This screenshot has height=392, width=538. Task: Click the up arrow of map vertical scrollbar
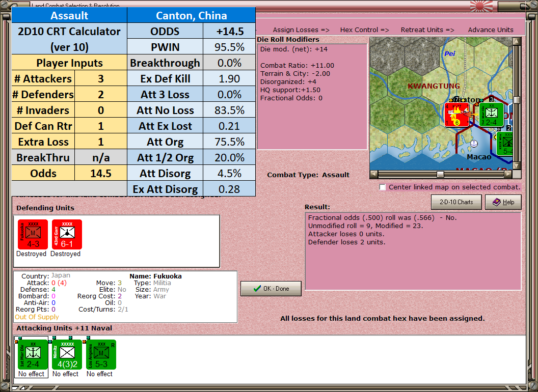(x=517, y=41)
